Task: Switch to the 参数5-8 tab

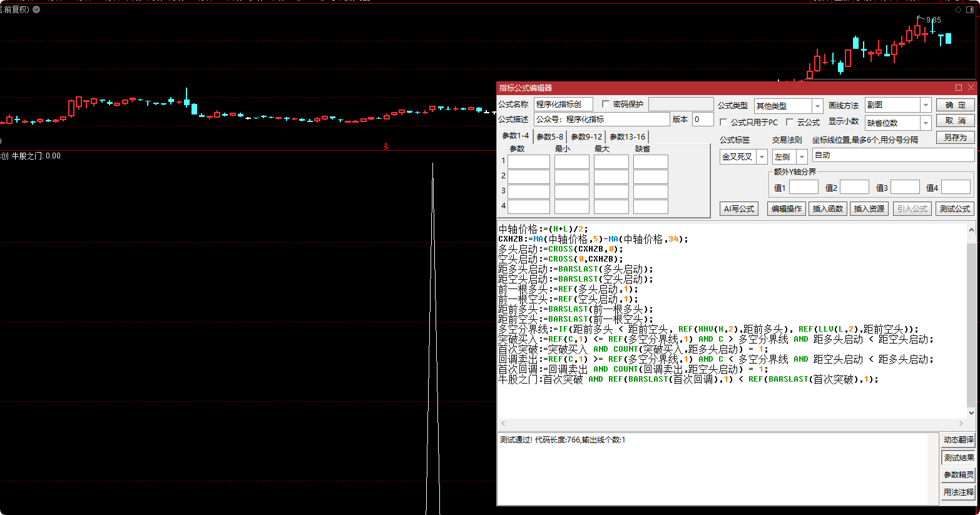Action: pyautogui.click(x=549, y=136)
